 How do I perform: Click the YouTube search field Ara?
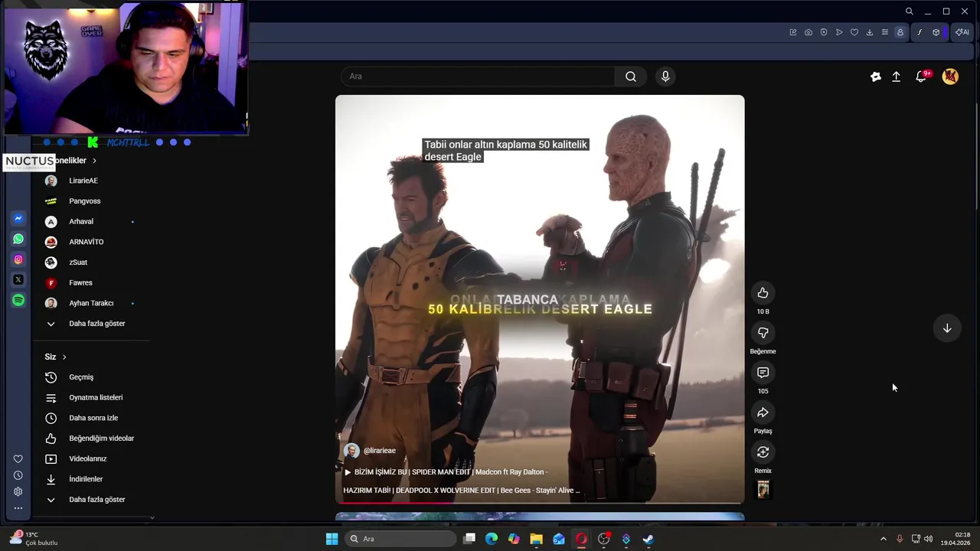[x=478, y=77]
